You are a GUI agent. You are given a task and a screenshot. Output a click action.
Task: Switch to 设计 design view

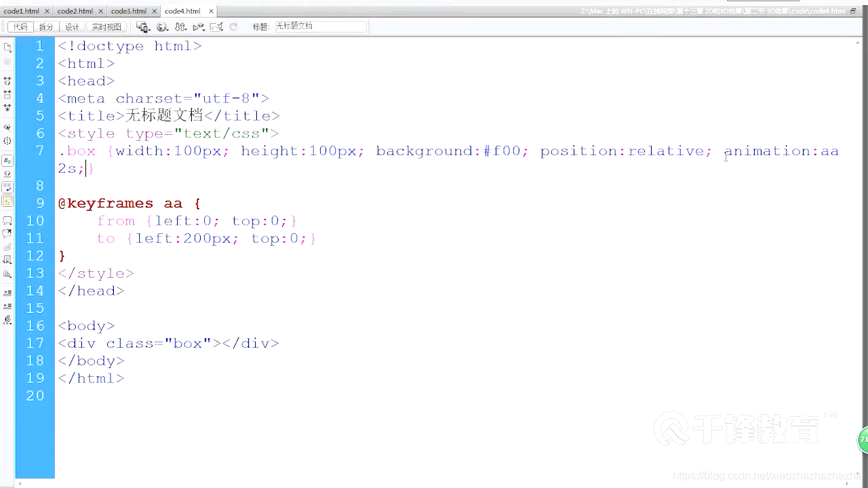point(72,26)
